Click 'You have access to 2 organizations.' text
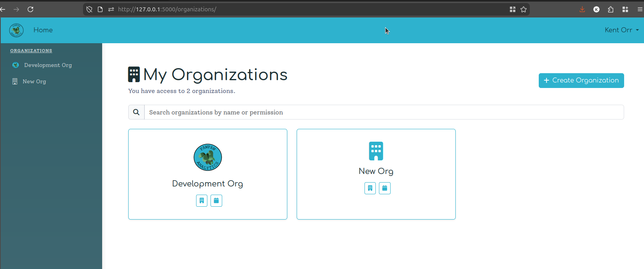The image size is (644, 269). pyautogui.click(x=182, y=91)
